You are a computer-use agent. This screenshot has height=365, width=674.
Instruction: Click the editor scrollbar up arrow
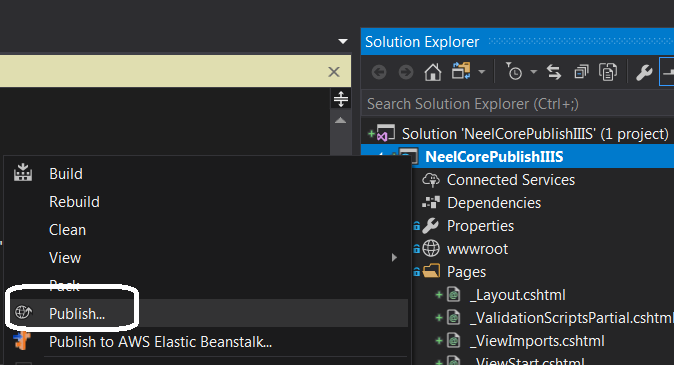tap(340, 120)
